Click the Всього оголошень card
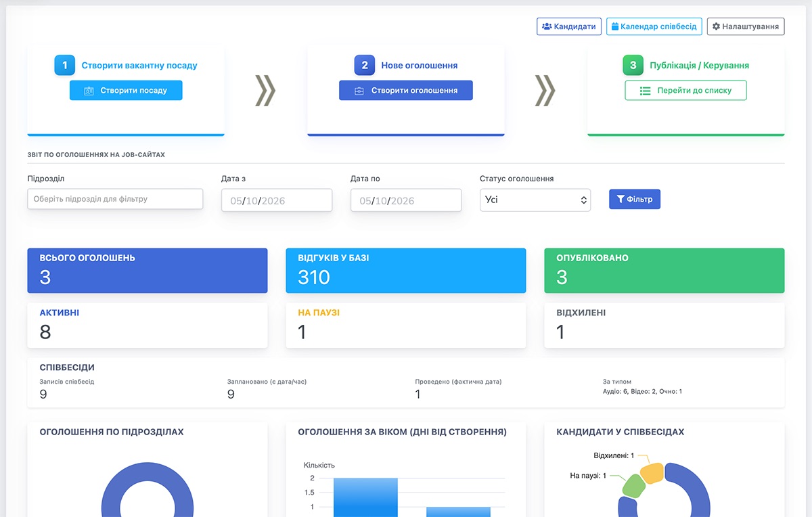Image resolution: width=812 pixels, height=517 pixels. [148, 271]
